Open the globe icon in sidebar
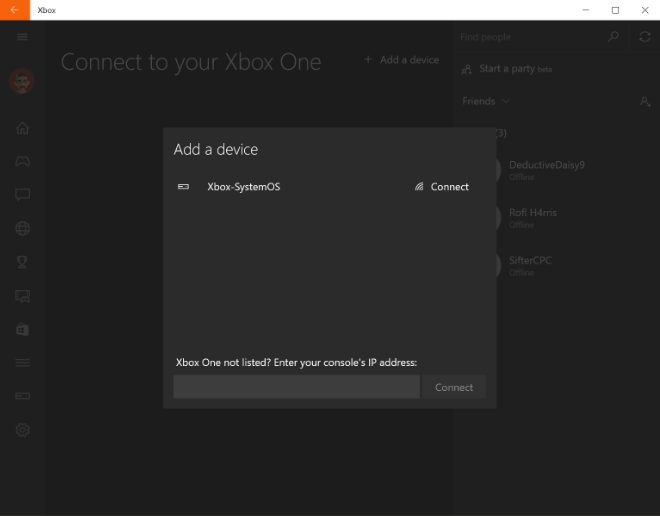This screenshot has height=516, width=660. [22, 228]
